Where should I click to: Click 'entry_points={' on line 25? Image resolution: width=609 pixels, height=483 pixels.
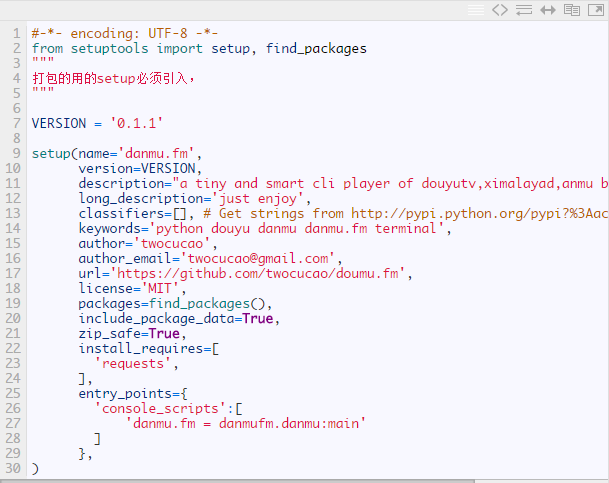(x=133, y=394)
